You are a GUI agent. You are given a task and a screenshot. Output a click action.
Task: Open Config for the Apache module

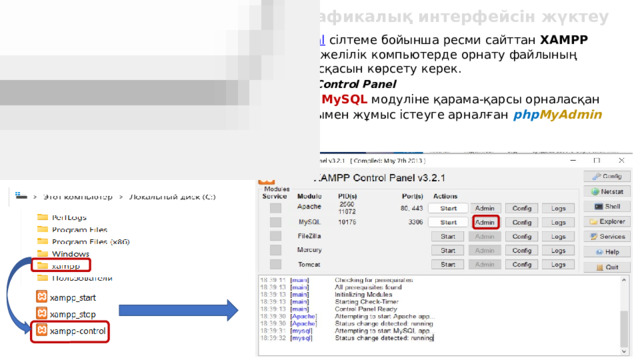coord(522,208)
